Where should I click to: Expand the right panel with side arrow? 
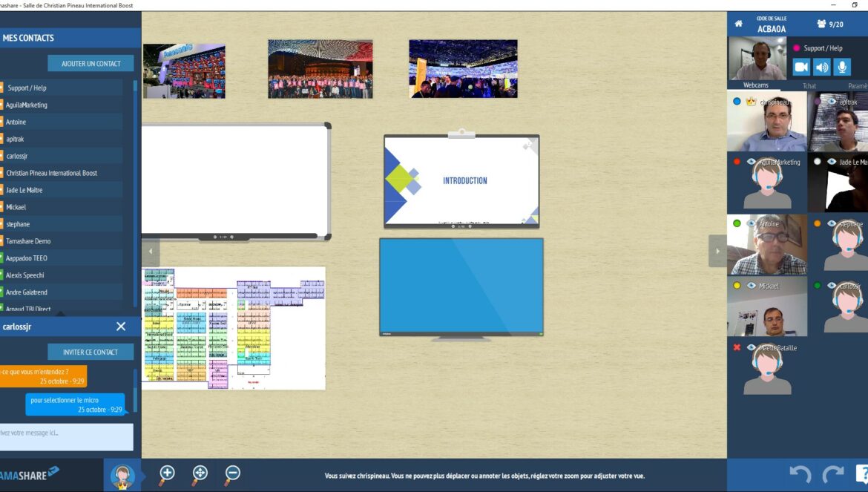(x=717, y=251)
